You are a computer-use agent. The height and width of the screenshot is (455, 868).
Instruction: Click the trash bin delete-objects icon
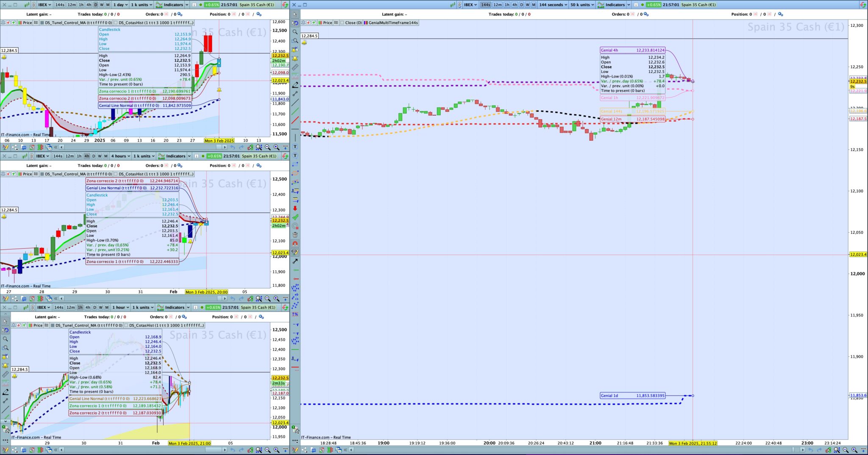click(295, 235)
